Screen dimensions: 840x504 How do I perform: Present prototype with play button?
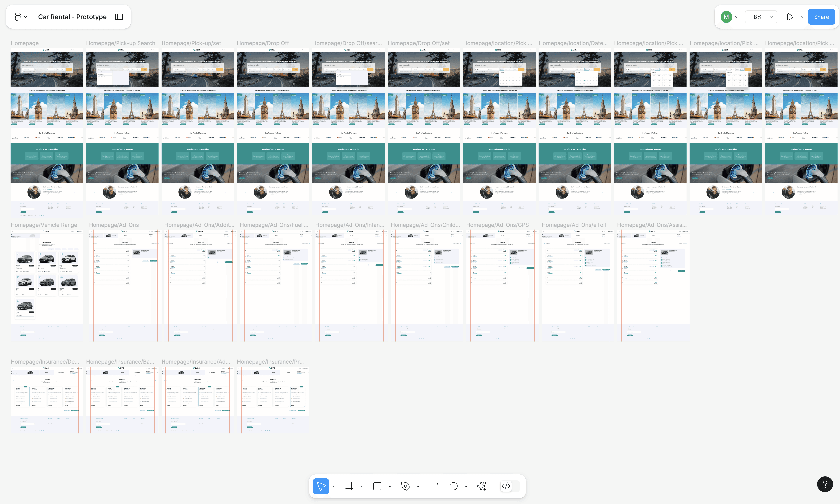[x=790, y=17]
